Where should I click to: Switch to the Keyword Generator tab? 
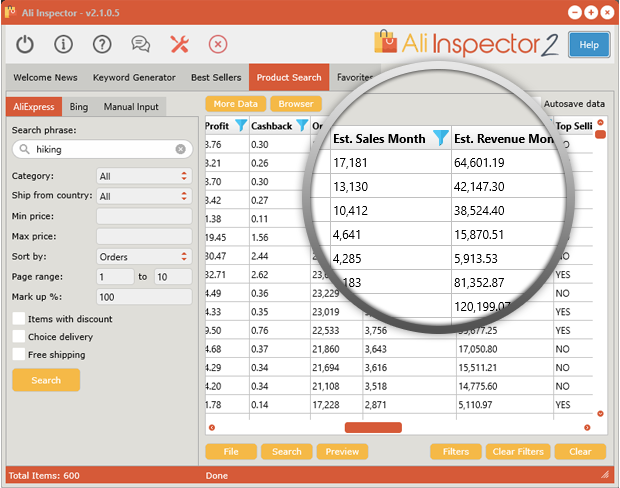pyautogui.click(x=134, y=78)
